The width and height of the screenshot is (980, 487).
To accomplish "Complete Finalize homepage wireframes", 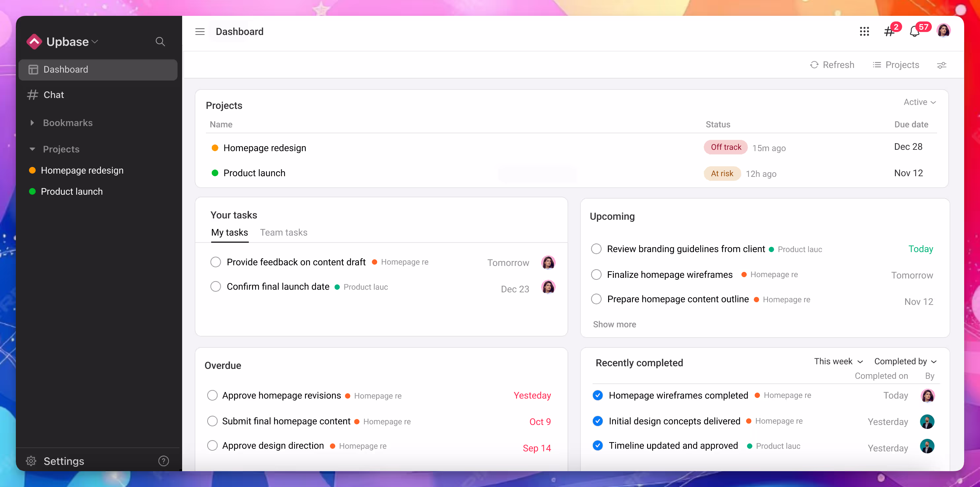I will tap(596, 274).
